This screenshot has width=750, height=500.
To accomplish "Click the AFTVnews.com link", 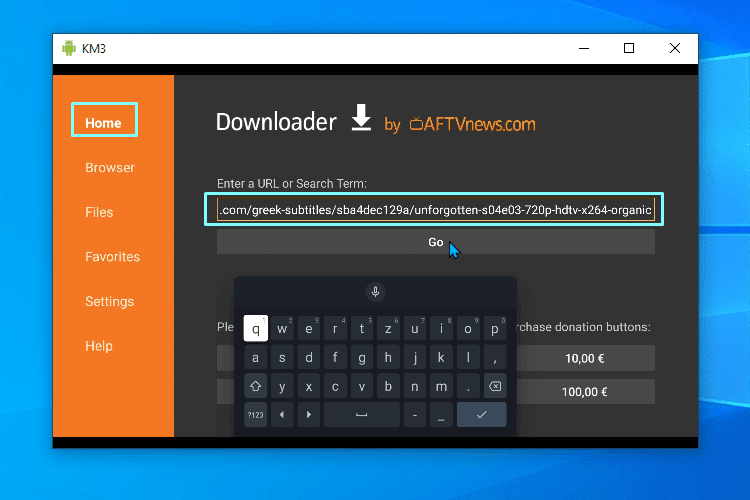I will [473, 124].
